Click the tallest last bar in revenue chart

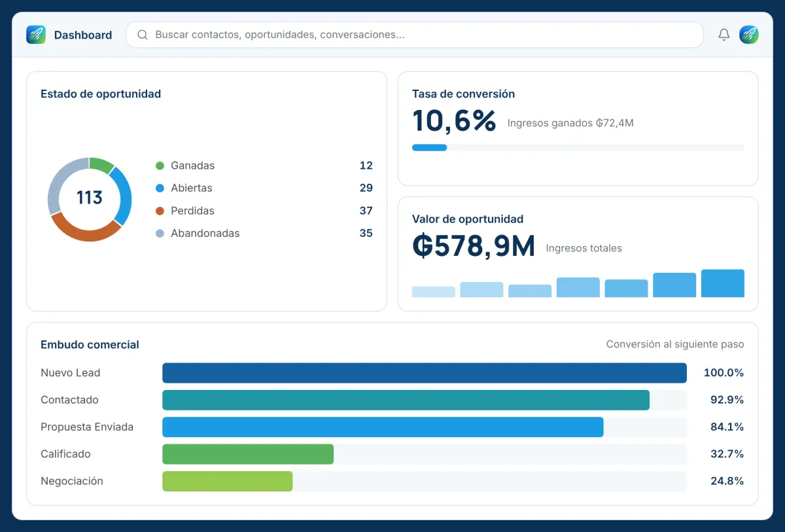723,283
